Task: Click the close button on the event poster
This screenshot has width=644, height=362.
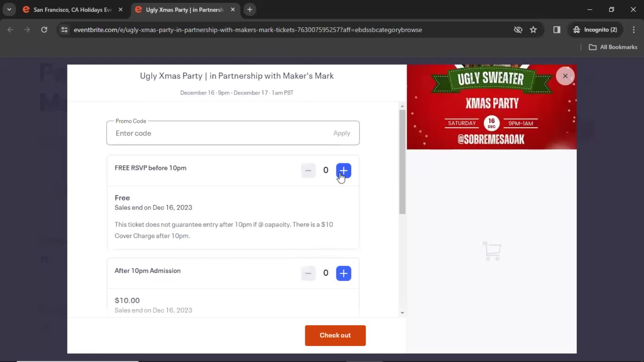Action: [x=565, y=75]
